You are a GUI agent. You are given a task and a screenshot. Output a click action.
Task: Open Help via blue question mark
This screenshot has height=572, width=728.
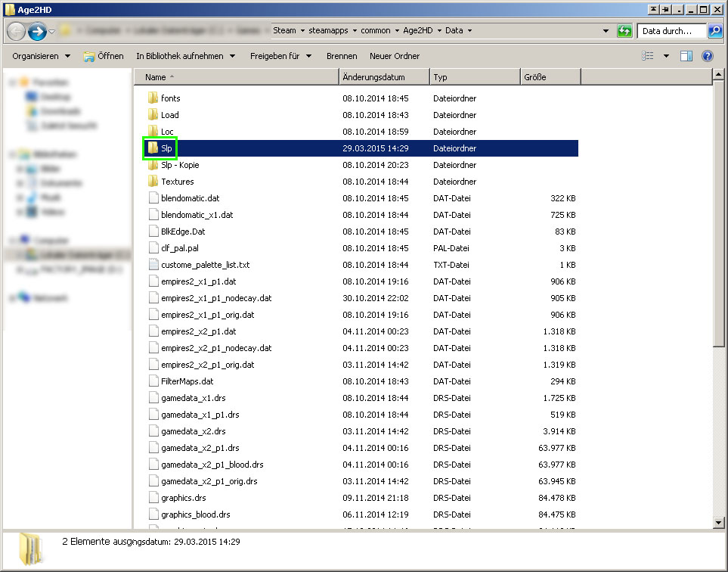(x=707, y=56)
